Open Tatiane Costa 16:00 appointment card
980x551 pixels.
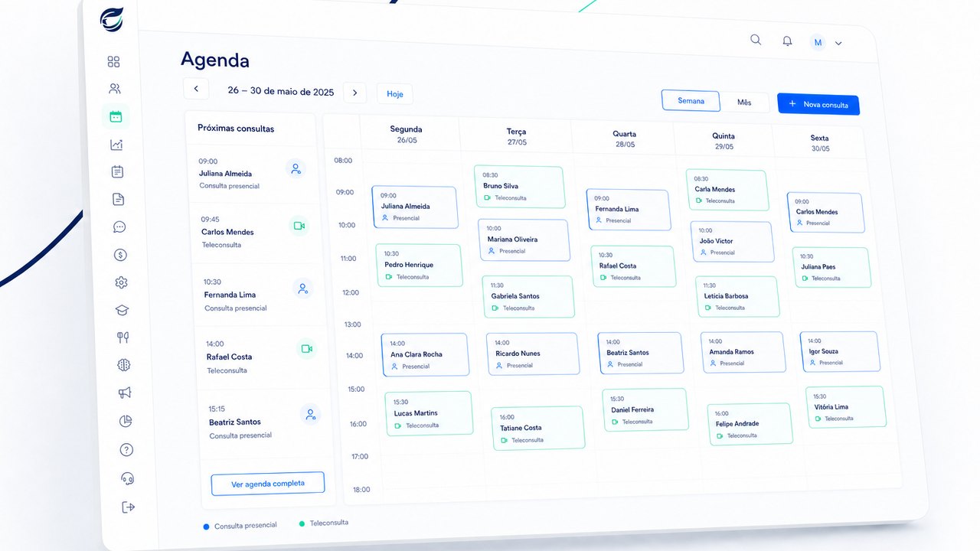pyautogui.click(x=537, y=428)
